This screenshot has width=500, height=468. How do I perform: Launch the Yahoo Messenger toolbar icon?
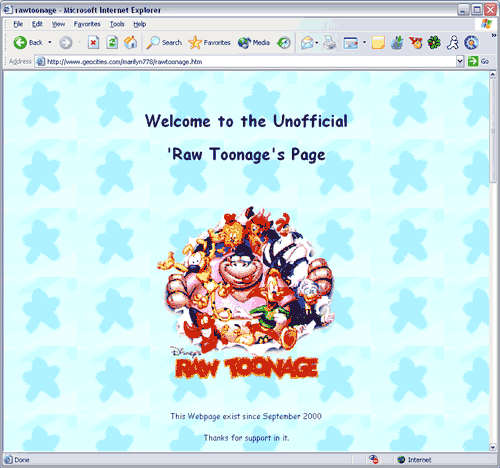point(415,43)
